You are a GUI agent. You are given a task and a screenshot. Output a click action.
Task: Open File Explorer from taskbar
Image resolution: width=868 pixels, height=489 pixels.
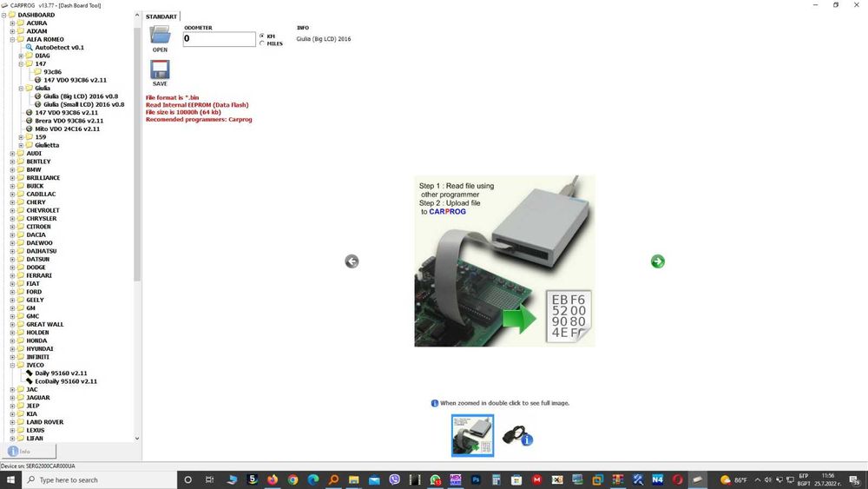pyautogui.click(x=354, y=479)
